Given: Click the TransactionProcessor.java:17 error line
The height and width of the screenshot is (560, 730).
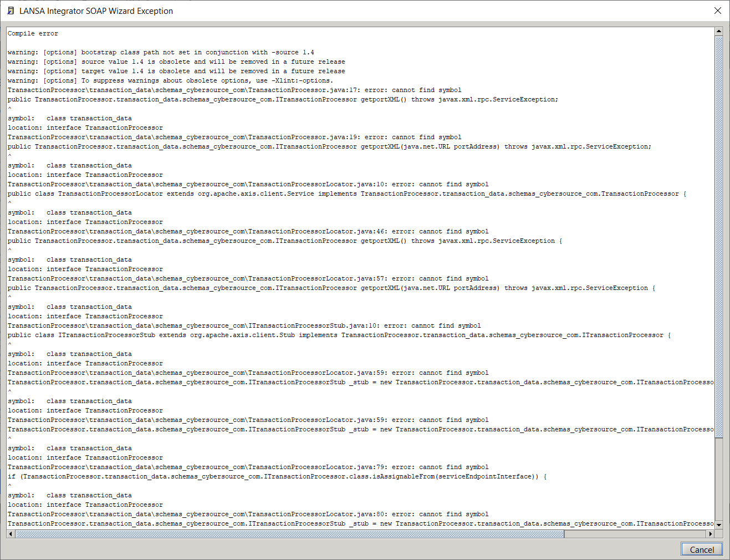Looking at the screenshot, I should pyautogui.click(x=234, y=90).
